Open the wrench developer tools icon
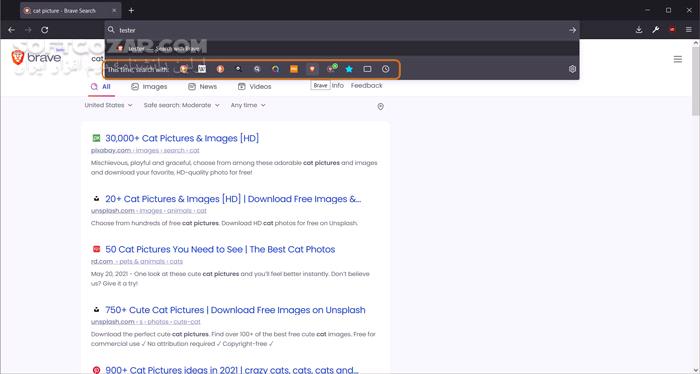This screenshot has width=700, height=374. pyautogui.click(x=655, y=30)
